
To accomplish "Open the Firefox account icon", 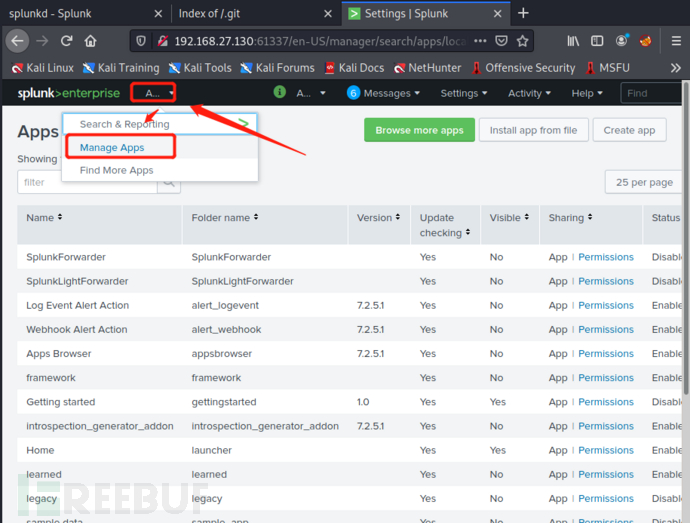I will [x=622, y=41].
